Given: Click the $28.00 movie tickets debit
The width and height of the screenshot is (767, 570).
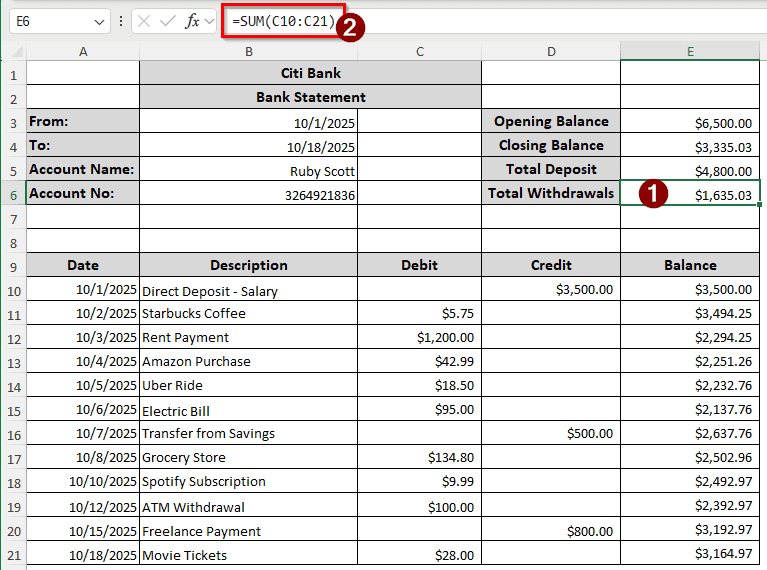Looking at the screenshot, I should (x=420, y=554).
